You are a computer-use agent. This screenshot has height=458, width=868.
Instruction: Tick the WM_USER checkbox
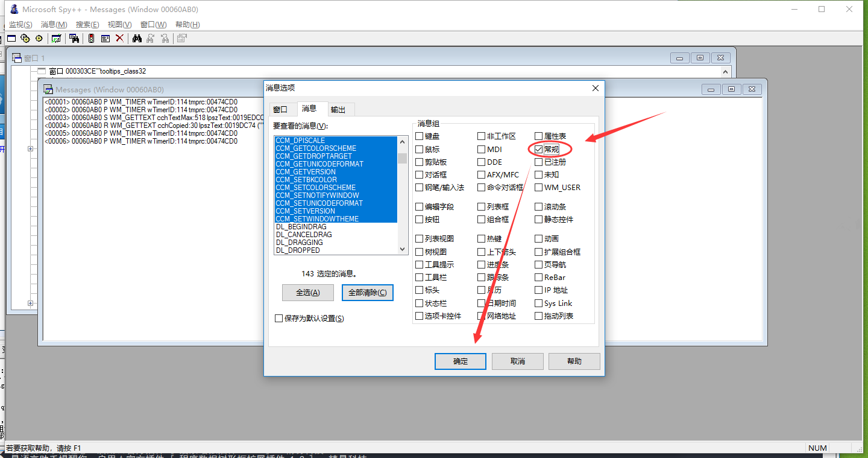(539, 188)
